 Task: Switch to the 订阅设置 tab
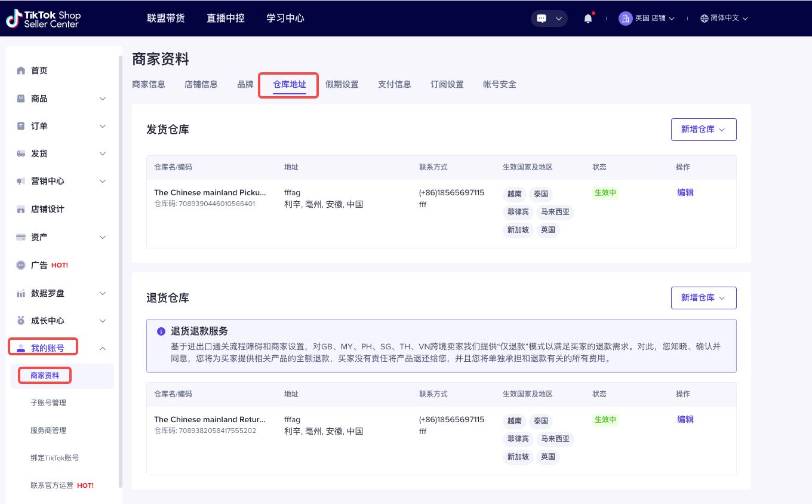point(447,84)
